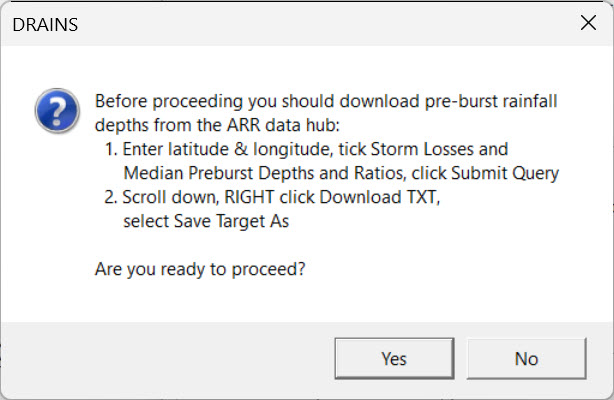The image size is (614, 400).
Task: Click the DRAINS title bar text
Action: pos(45,25)
